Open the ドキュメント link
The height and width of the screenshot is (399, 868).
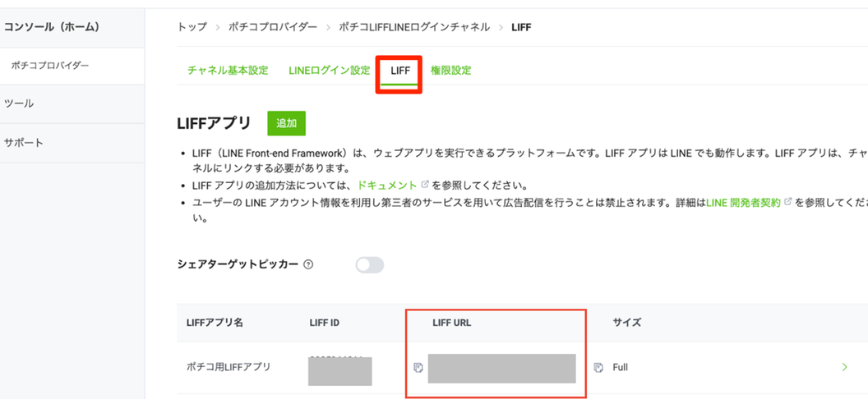tap(387, 185)
